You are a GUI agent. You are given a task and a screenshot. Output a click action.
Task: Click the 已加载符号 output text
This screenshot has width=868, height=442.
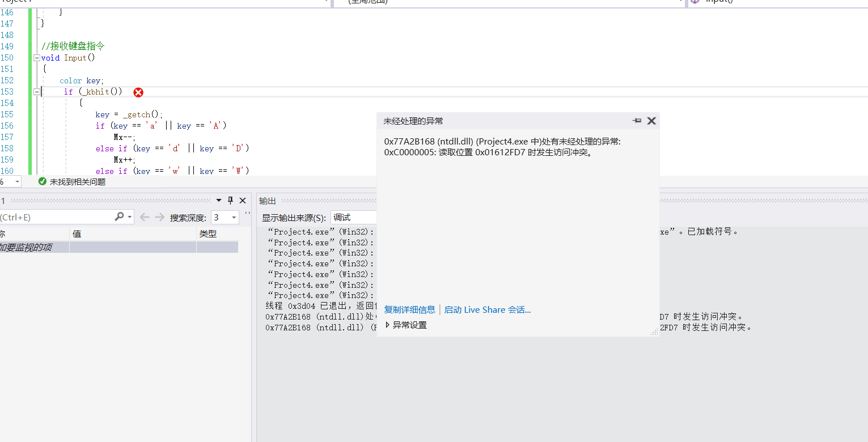713,231
